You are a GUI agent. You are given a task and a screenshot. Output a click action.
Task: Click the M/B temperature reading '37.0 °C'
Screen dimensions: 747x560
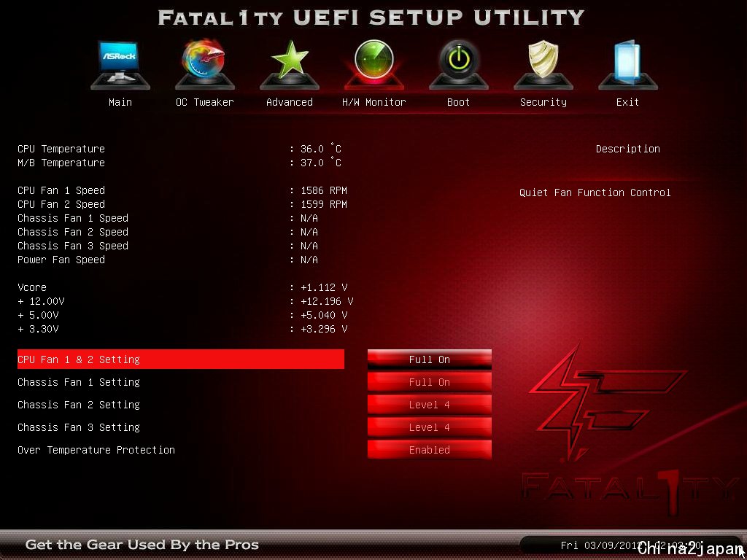(321, 163)
